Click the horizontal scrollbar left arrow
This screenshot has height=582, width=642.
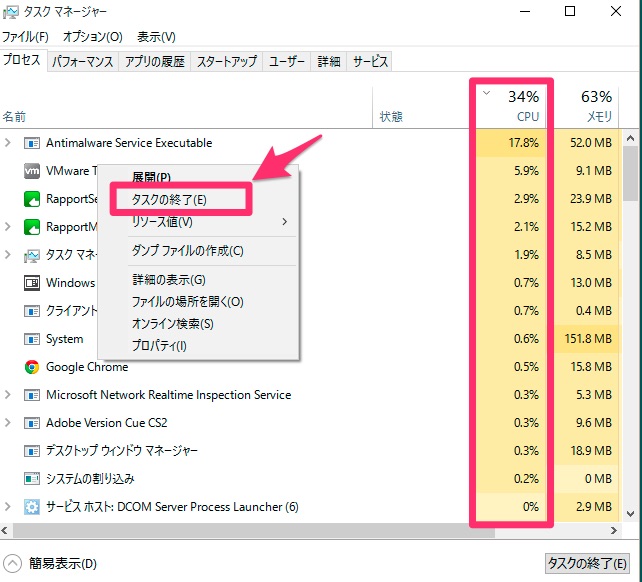5,531
